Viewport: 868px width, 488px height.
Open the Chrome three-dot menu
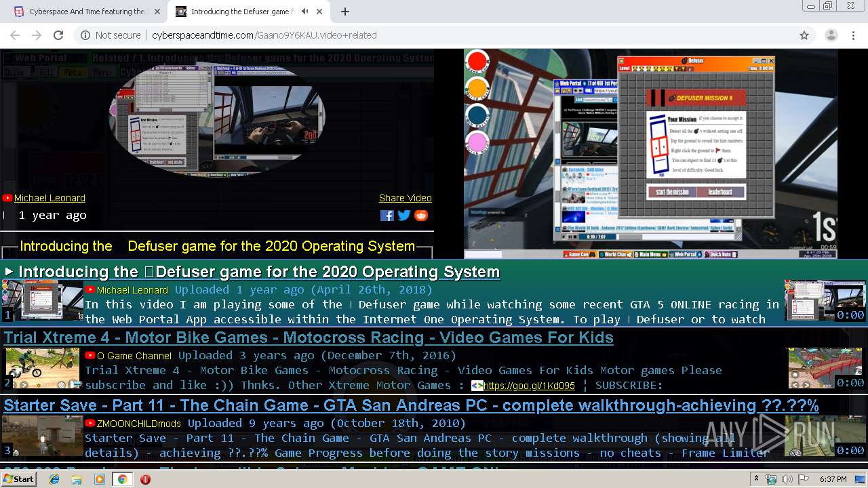[x=853, y=35]
